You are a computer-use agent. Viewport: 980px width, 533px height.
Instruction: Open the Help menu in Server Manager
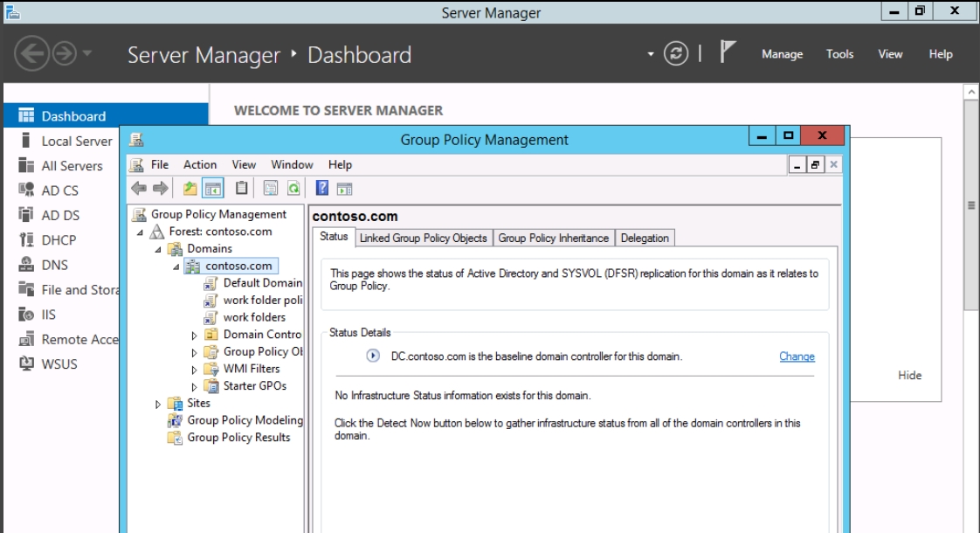[x=941, y=54]
